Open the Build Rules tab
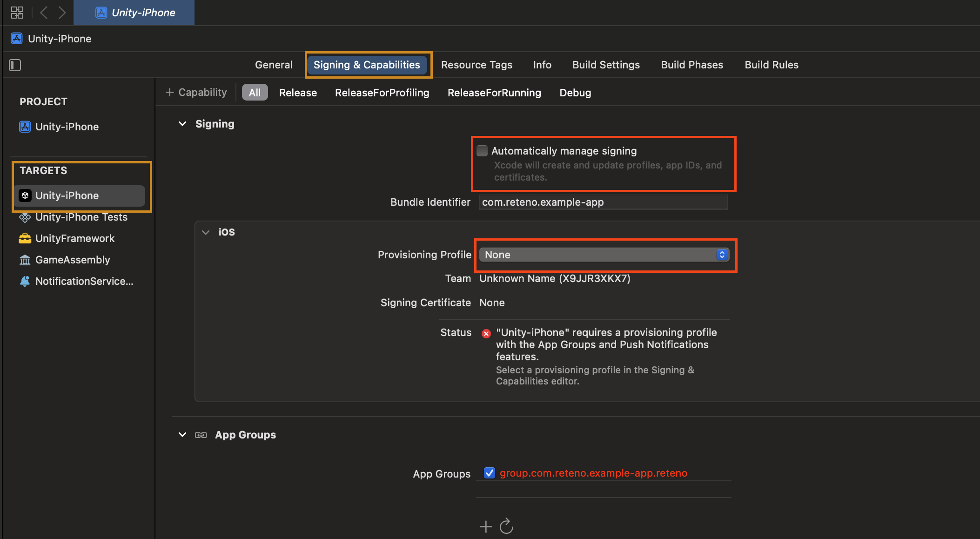This screenshot has width=980, height=539. pos(772,65)
